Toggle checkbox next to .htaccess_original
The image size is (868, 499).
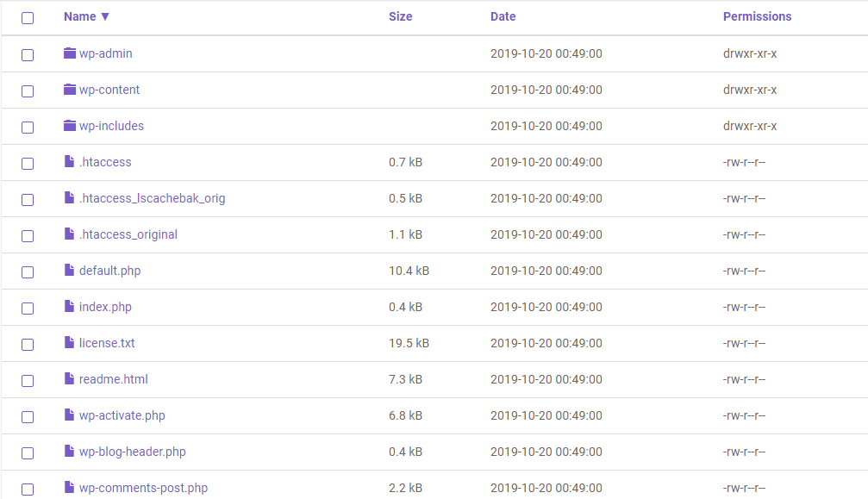coord(28,235)
